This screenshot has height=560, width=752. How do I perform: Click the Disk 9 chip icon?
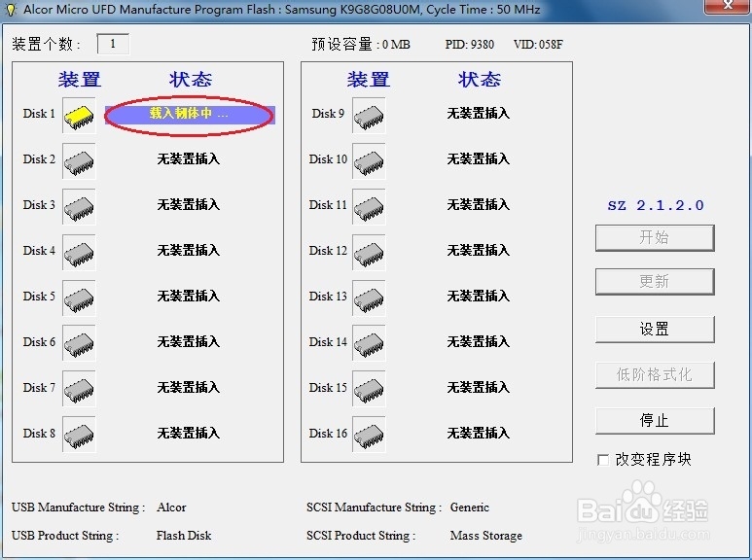(x=369, y=116)
